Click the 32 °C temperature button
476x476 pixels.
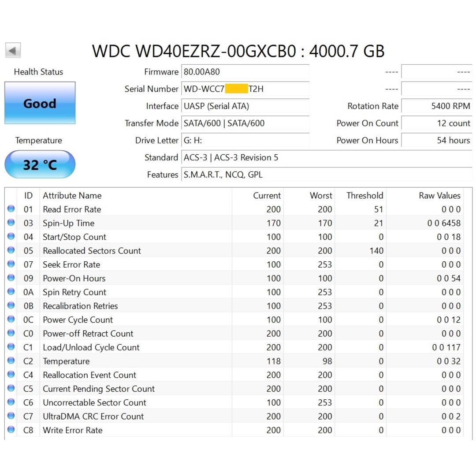click(40, 164)
